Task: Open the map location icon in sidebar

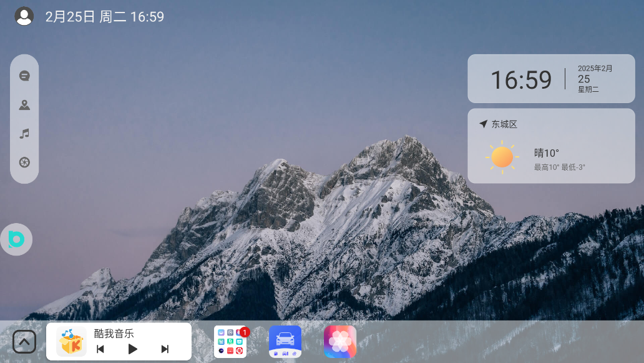Action: pos(24,105)
